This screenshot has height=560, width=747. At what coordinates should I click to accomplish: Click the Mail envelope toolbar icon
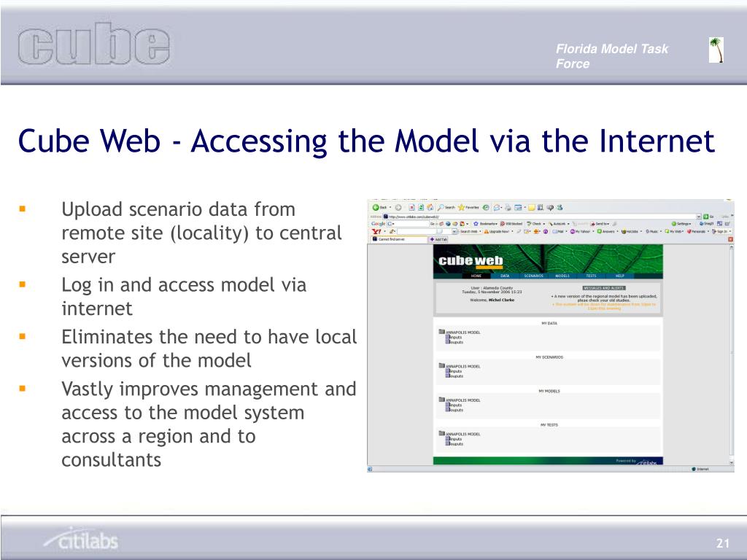(497, 208)
